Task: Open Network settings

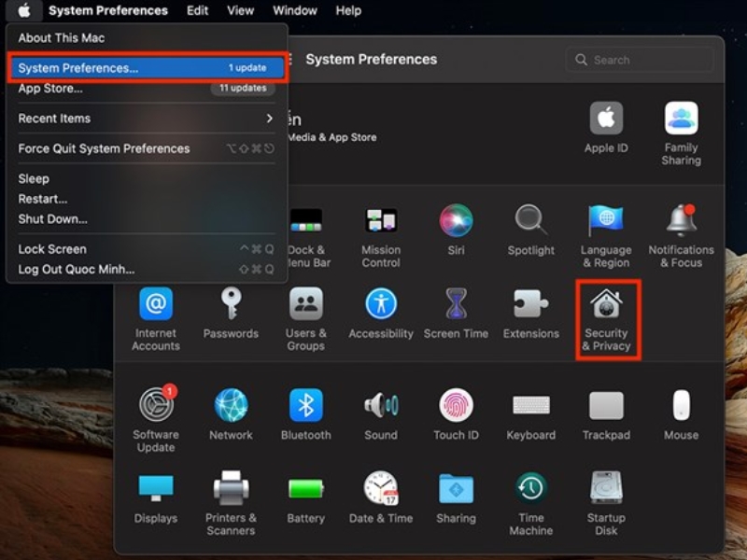Action: [231, 413]
